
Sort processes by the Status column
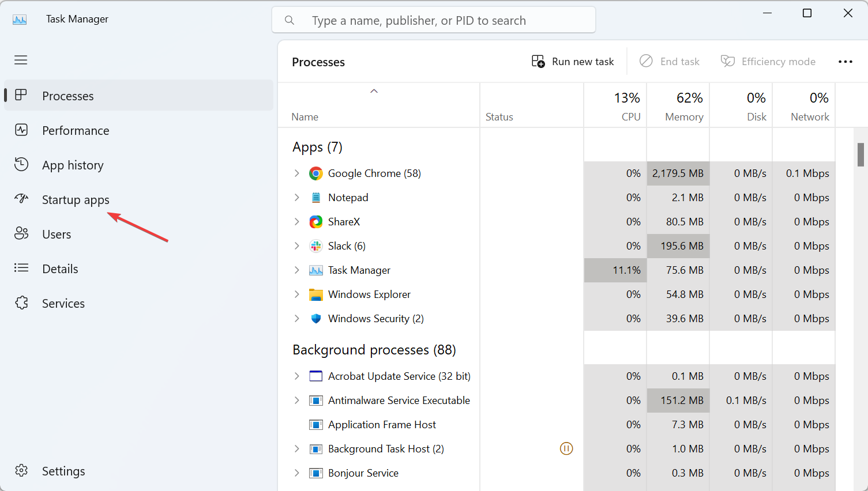(x=532, y=105)
